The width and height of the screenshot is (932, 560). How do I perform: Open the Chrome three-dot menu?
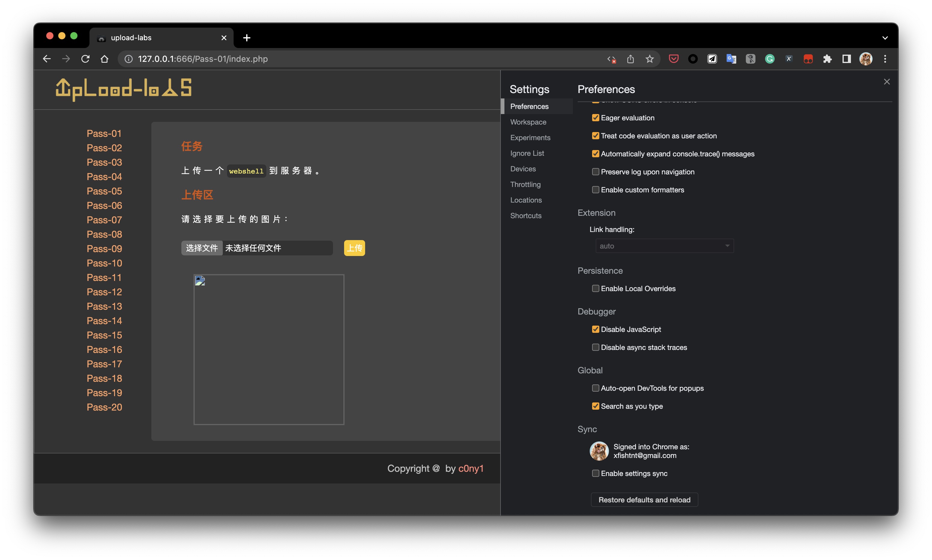885,59
